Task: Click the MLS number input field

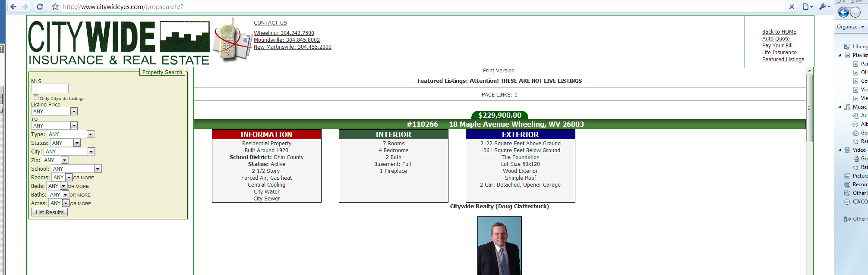Action: pos(50,88)
